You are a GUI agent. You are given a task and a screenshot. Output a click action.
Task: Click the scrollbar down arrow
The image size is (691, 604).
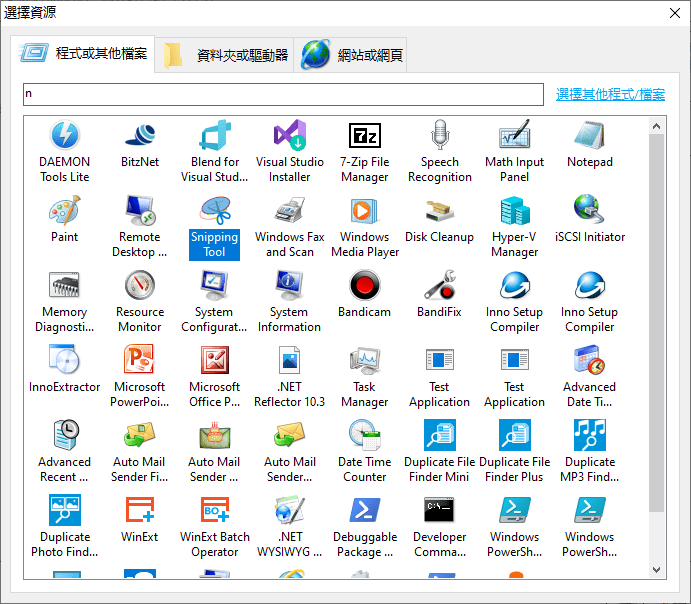click(657, 570)
